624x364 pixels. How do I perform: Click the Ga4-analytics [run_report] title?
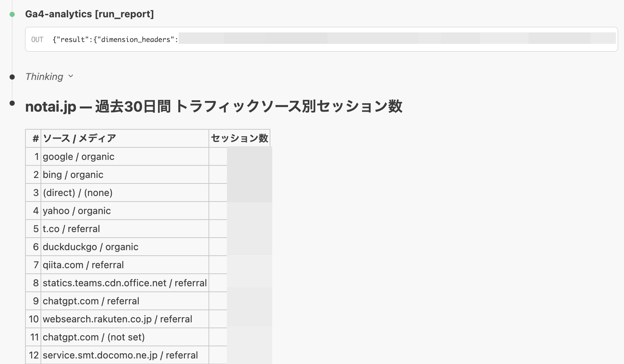tap(89, 14)
